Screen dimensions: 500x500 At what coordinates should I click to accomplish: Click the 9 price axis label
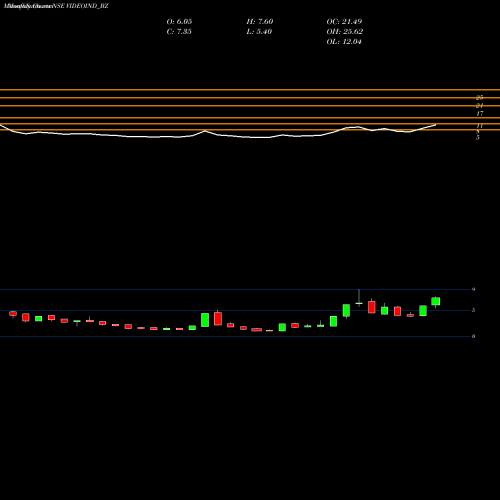point(473,289)
